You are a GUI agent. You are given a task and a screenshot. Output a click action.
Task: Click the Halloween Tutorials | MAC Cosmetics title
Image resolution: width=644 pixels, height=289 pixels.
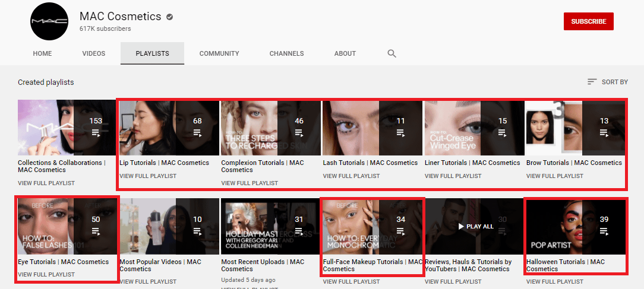[566, 265]
